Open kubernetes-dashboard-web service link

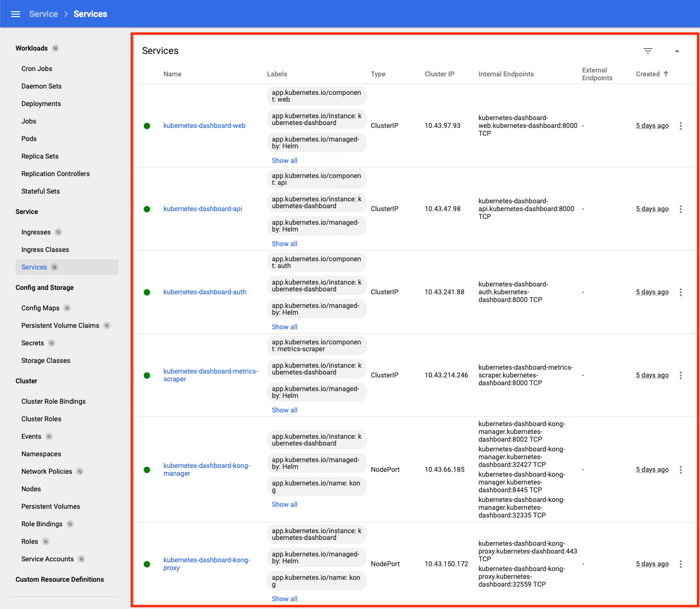pos(204,125)
